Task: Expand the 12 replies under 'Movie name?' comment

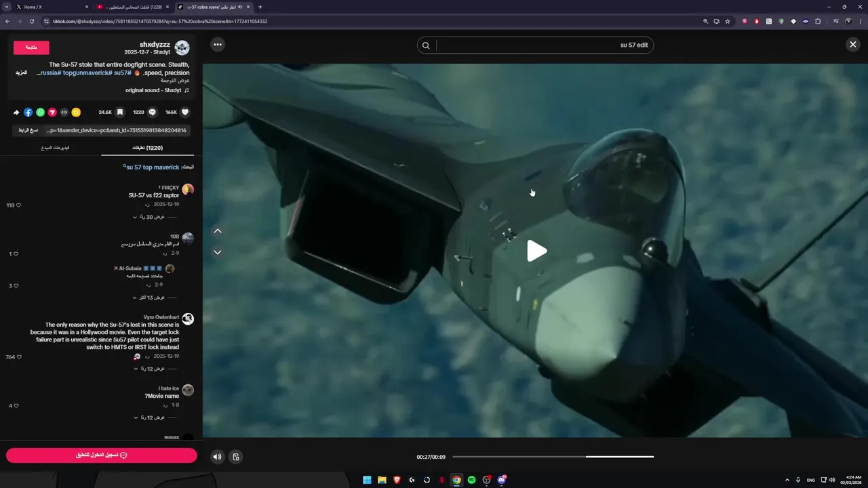Action: (151, 418)
